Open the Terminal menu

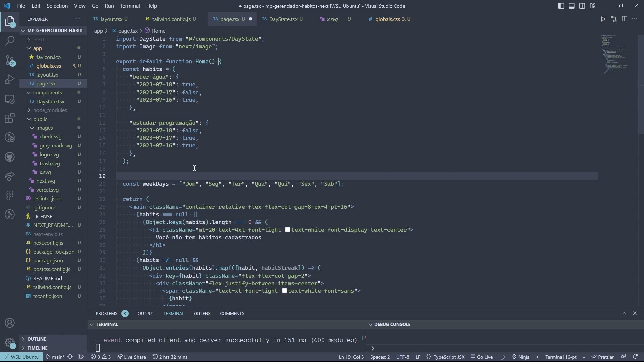click(130, 6)
